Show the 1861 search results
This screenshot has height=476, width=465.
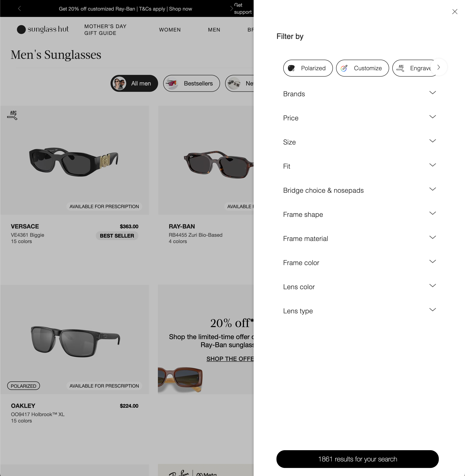coord(357,459)
